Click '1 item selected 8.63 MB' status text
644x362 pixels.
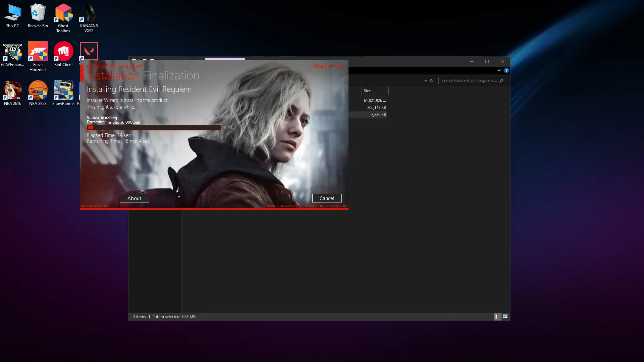point(174,317)
